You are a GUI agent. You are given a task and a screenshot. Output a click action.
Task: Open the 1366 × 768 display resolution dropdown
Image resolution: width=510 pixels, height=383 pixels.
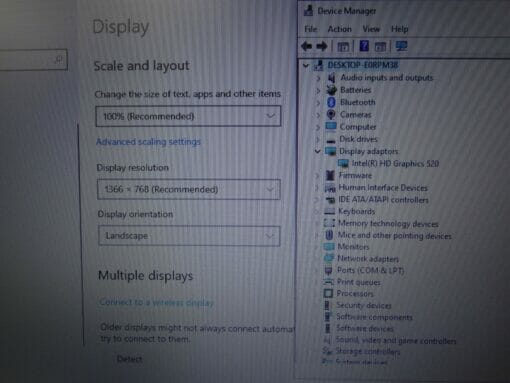[189, 189]
